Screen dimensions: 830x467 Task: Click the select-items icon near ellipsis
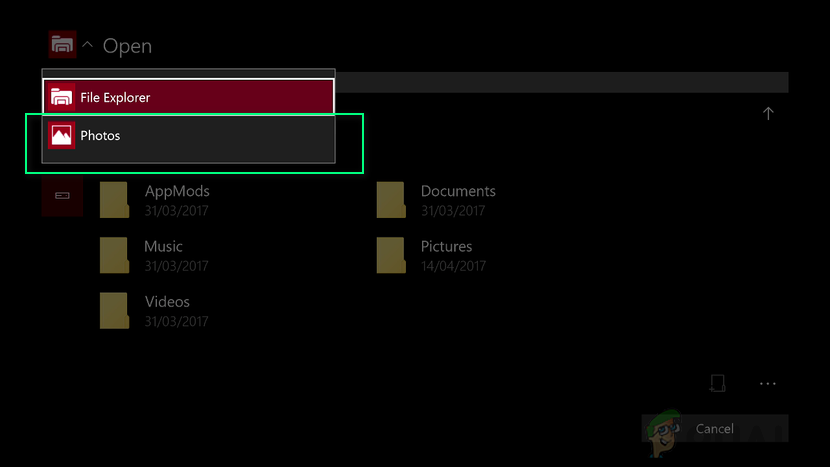pos(717,383)
